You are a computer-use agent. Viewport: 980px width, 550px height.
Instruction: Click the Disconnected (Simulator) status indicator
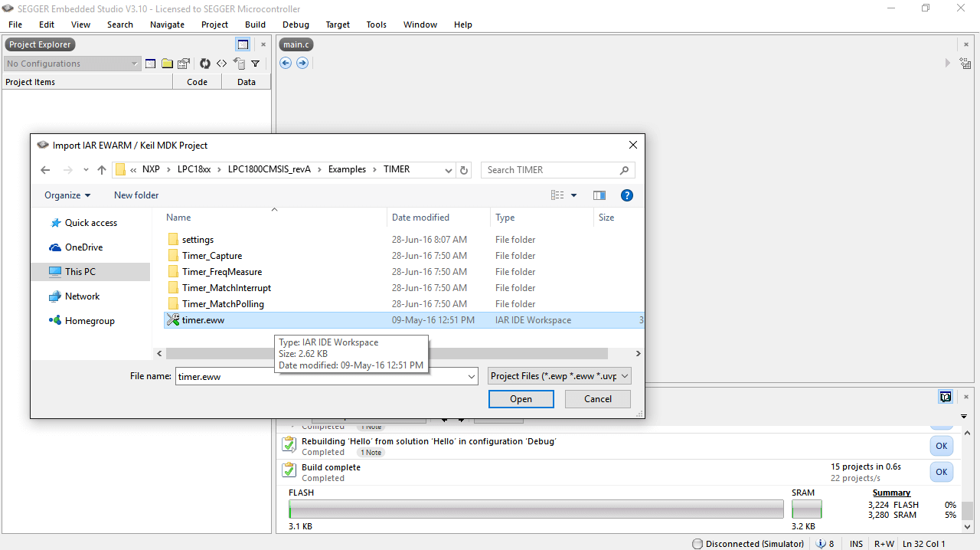(747, 544)
